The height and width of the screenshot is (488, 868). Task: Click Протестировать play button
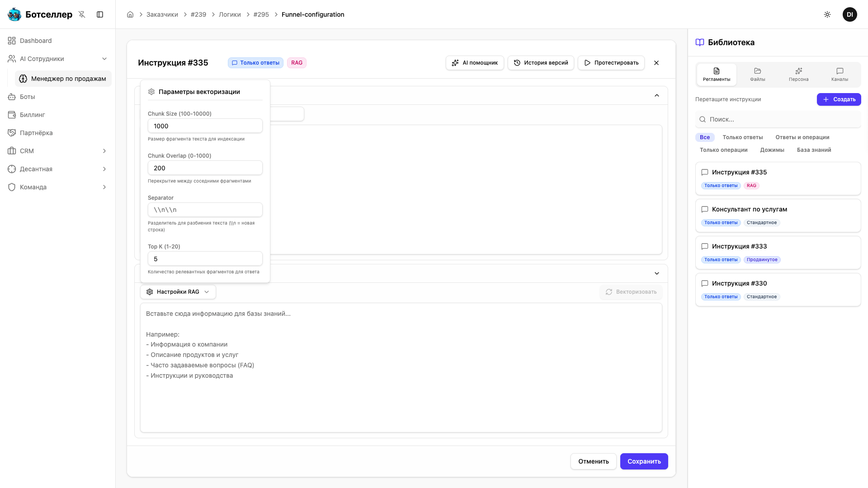pyautogui.click(x=611, y=63)
